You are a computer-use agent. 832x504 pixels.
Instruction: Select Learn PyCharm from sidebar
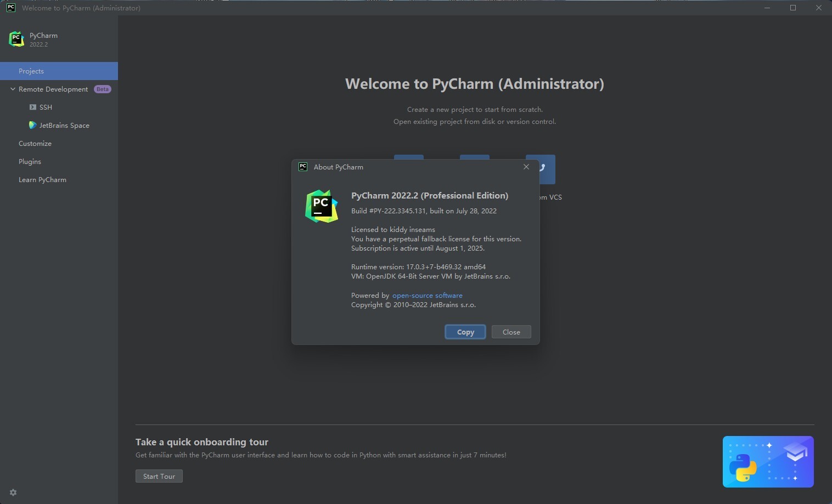pyautogui.click(x=42, y=179)
